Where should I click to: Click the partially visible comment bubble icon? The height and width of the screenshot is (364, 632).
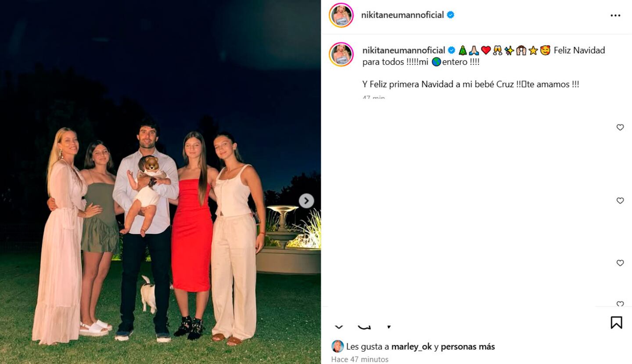364,327
